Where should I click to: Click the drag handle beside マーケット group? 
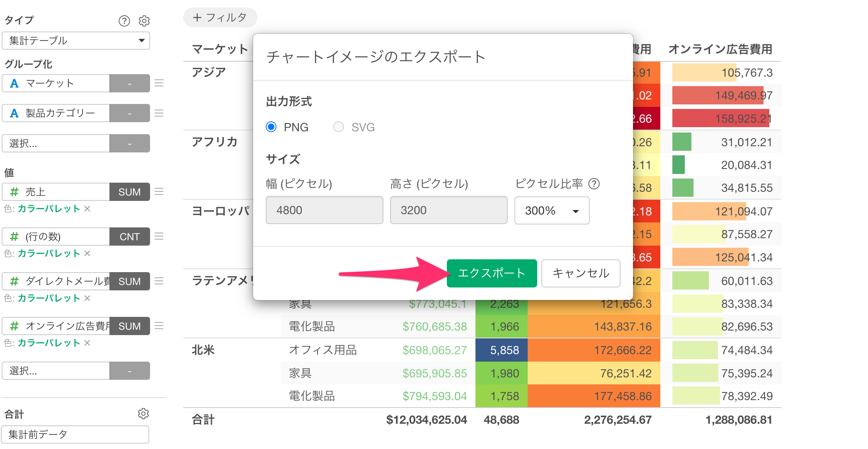pos(159,83)
